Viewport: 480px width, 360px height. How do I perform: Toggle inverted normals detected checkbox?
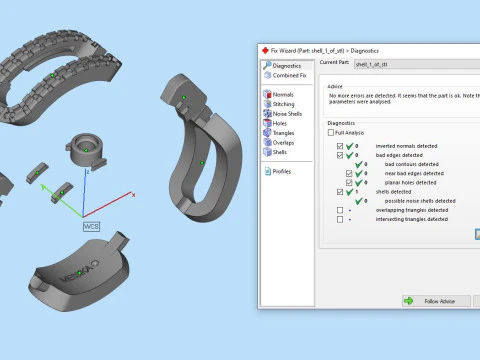pos(340,146)
